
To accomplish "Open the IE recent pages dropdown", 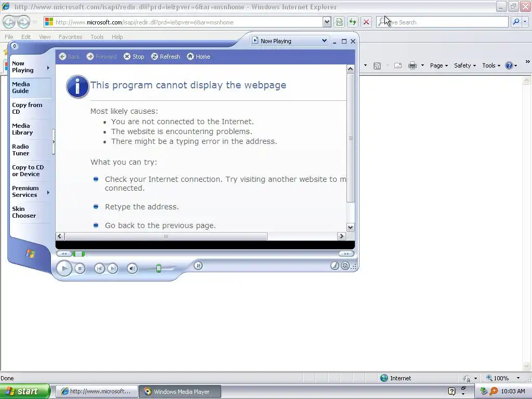I will click(x=35, y=22).
